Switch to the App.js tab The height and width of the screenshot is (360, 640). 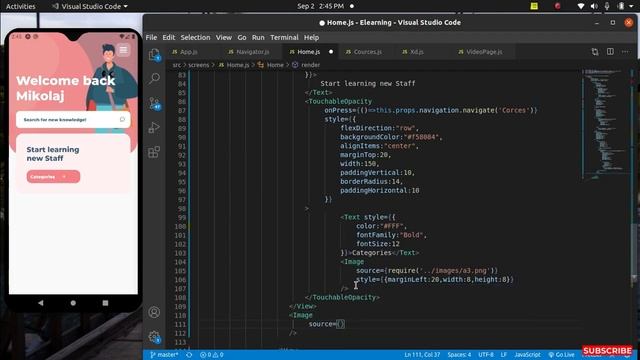click(188, 52)
